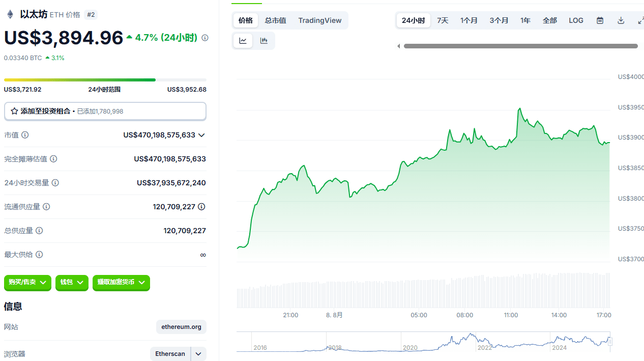This screenshot has width=644, height=361.
Task: Click the Ethereum logo icon
Action: click(x=10, y=15)
